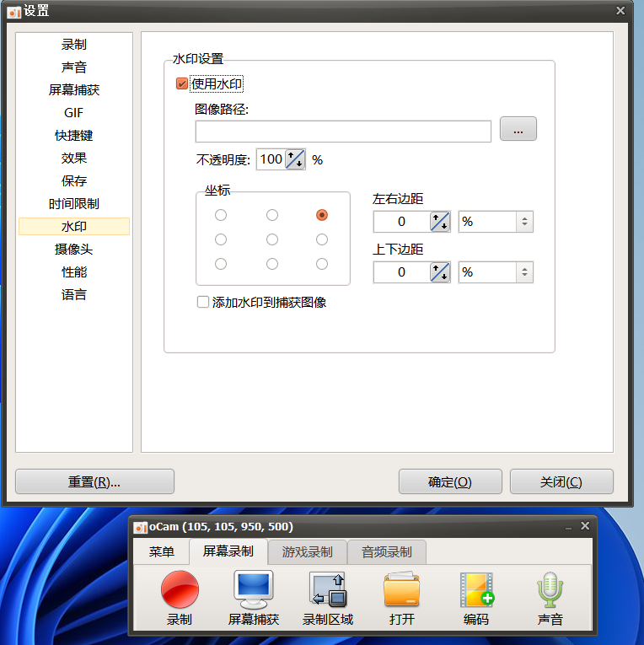Browse for image path with ... button
The height and width of the screenshot is (645, 644).
[x=518, y=129]
